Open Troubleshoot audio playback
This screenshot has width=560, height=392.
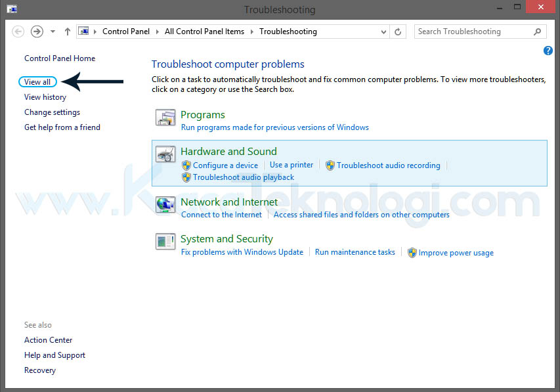pos(244,177)
